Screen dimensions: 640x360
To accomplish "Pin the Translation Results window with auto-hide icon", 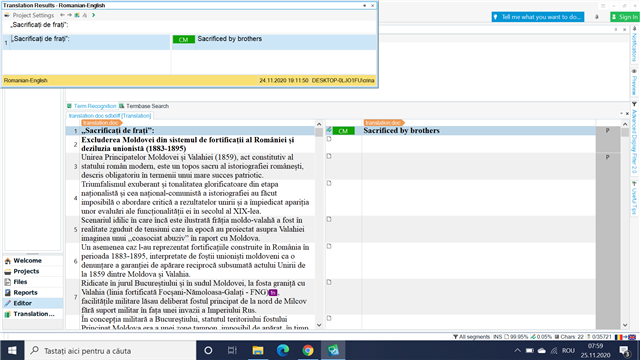I will 364,5.
